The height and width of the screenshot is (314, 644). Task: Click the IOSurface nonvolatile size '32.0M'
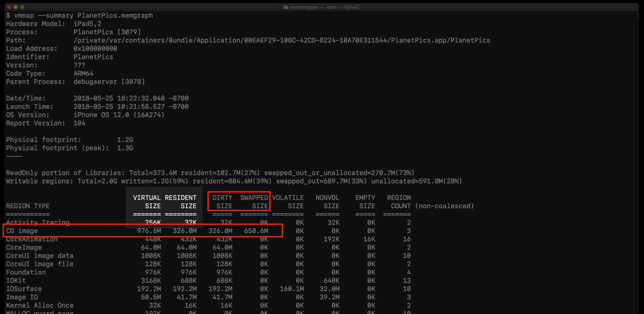(329, 289)
